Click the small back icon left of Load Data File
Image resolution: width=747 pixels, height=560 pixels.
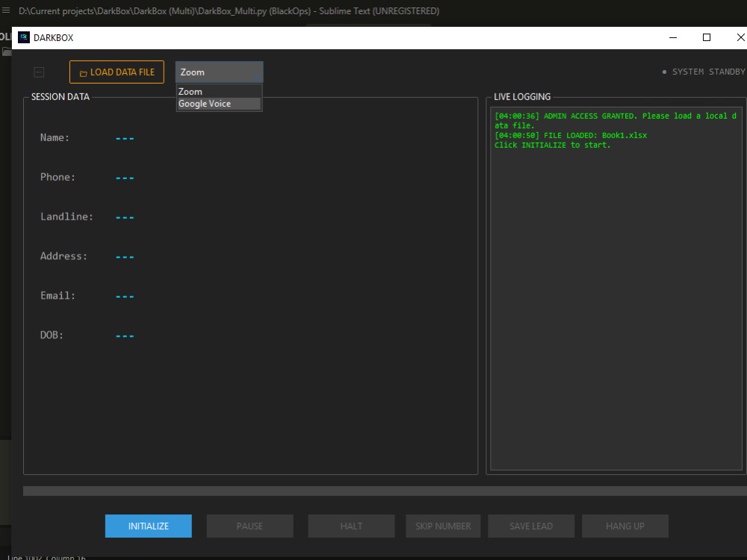[39, 72]
